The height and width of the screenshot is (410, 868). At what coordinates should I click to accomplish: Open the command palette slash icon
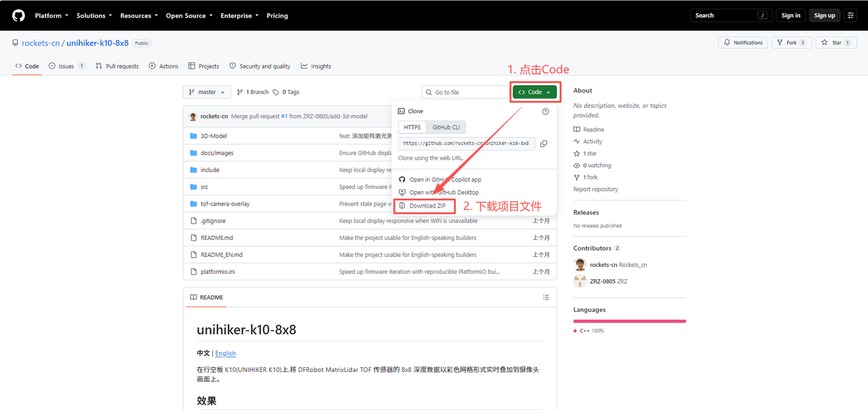[x=764, y=15]
